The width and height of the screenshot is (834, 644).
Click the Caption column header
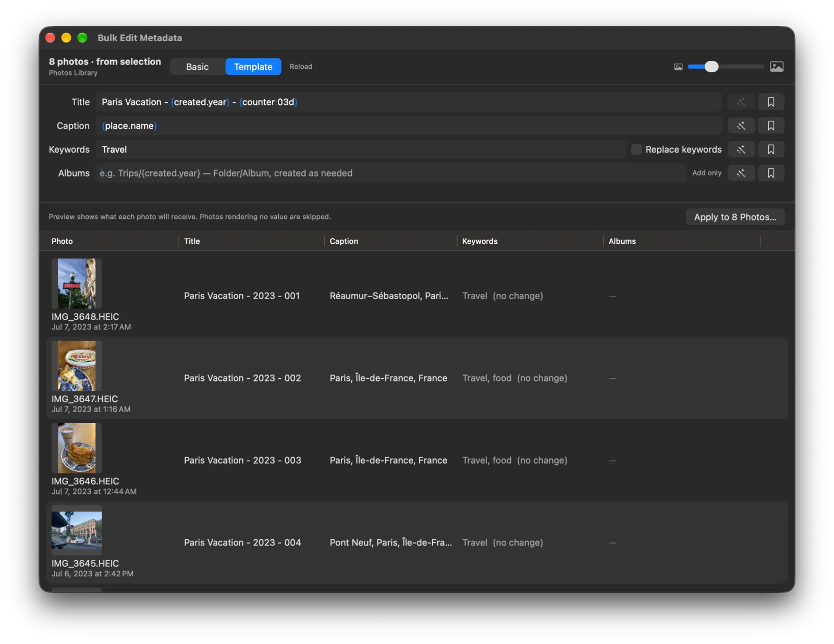344,241
